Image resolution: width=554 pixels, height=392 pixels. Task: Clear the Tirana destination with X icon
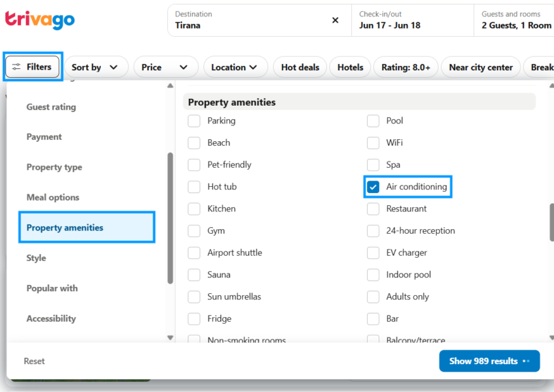335,20
